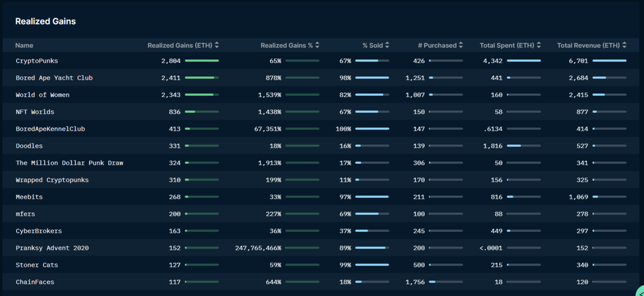Click the Realized Gains panel title
The width and height of the screenshot is (644, 296).
tap(45, 22)
